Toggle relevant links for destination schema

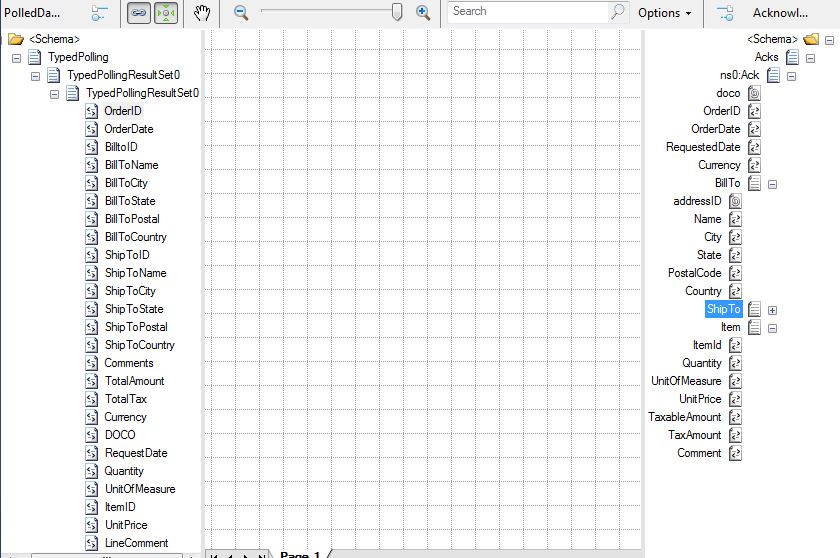(725, 13)
